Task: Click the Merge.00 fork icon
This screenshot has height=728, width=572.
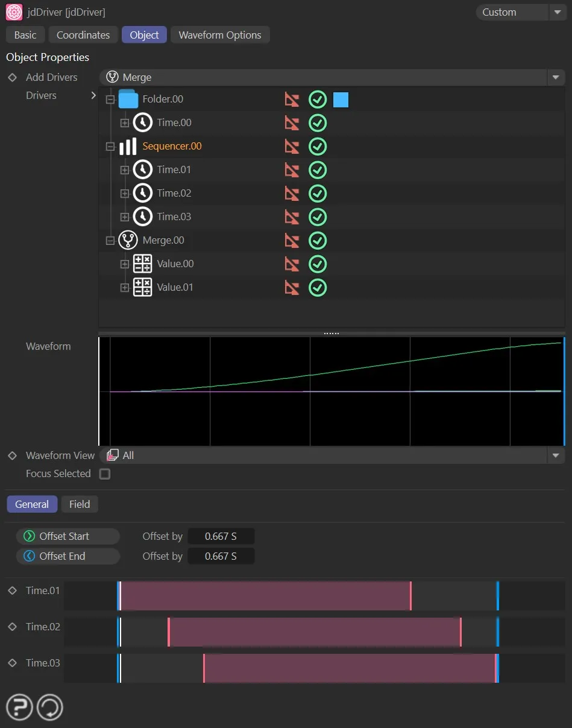Action: coord(128,240)
